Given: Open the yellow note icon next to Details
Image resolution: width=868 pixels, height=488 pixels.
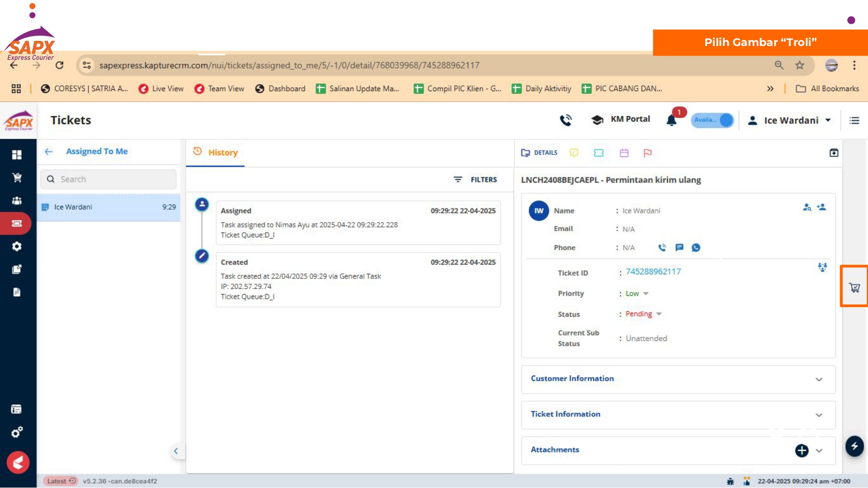Looking at the screenshot, I should 574,153.
